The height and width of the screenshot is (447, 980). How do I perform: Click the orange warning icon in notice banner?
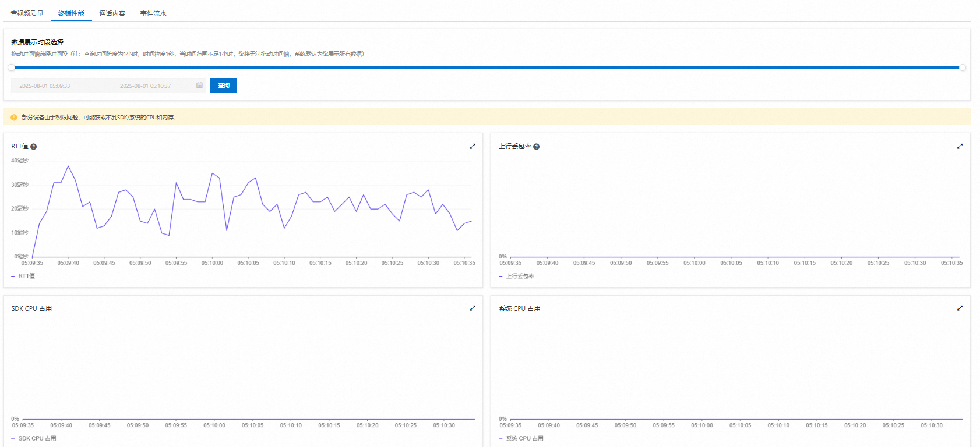coord(14,117)
